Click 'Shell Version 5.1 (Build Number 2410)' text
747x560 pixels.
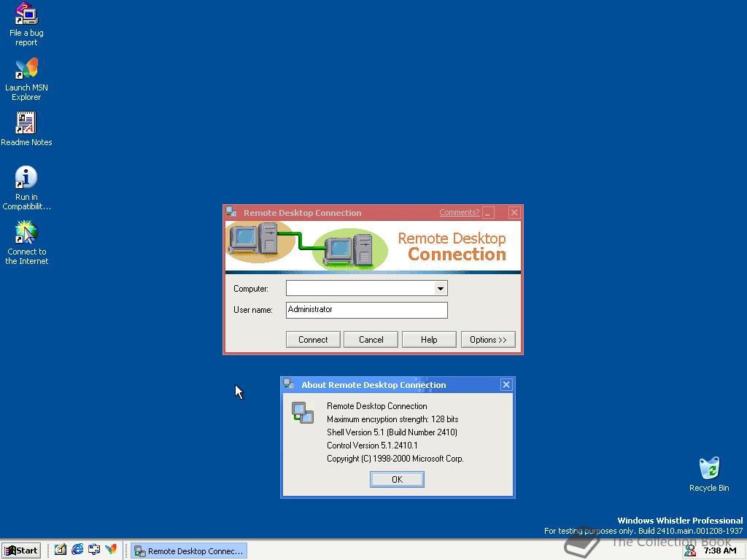coord(392,432)
